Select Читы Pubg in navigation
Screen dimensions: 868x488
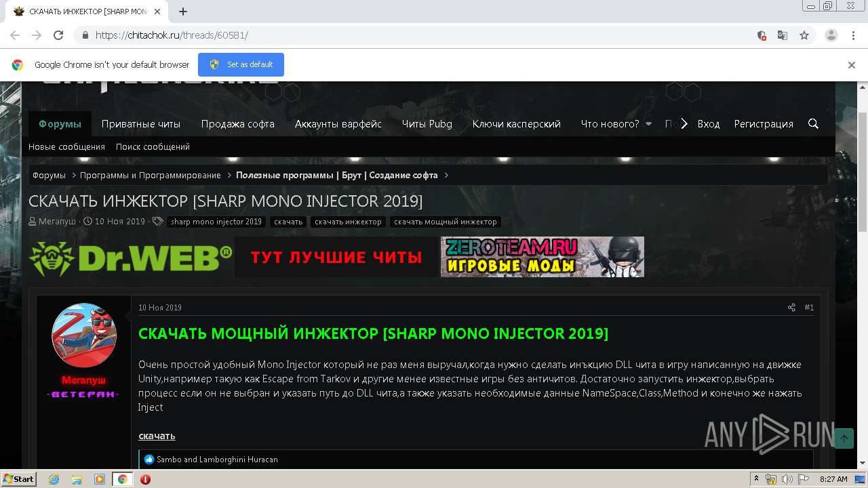tap(427, 124)
